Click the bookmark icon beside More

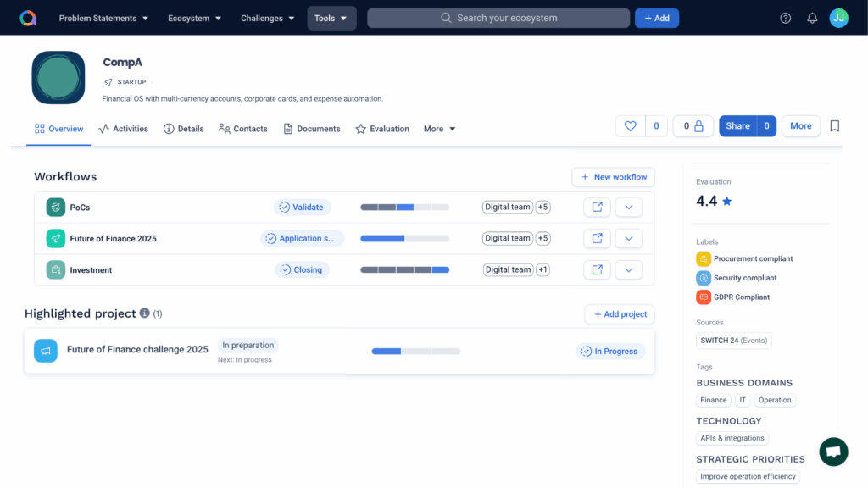click(x=834, y=125)
